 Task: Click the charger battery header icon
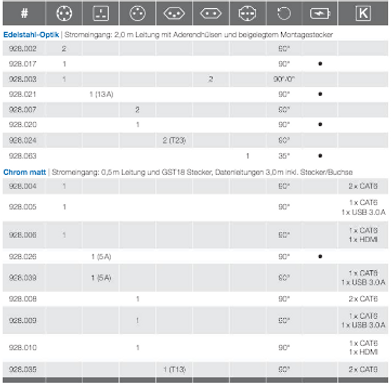pyautogui.click(x=320, y=14)
